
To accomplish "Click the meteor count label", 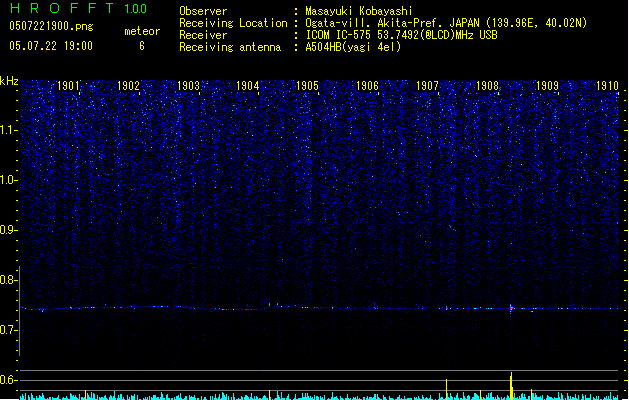I will pos(142,31).
